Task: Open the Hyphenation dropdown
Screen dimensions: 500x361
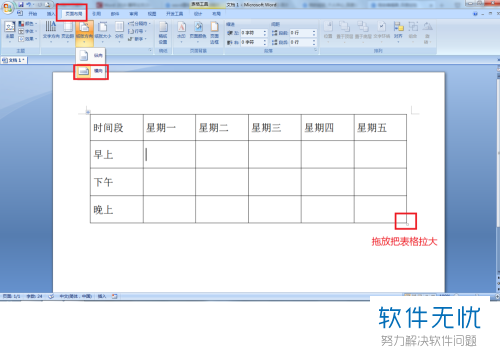Action: (138, 39)
